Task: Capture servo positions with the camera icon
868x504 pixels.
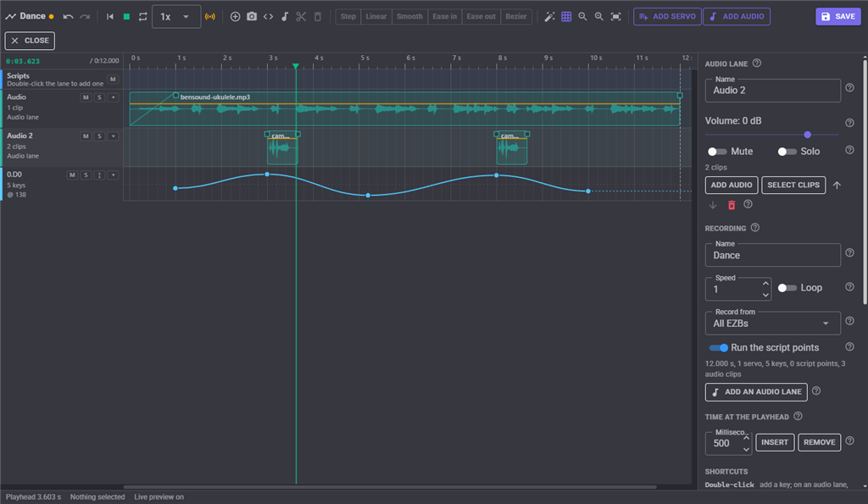Action: [x=252, y=17]
